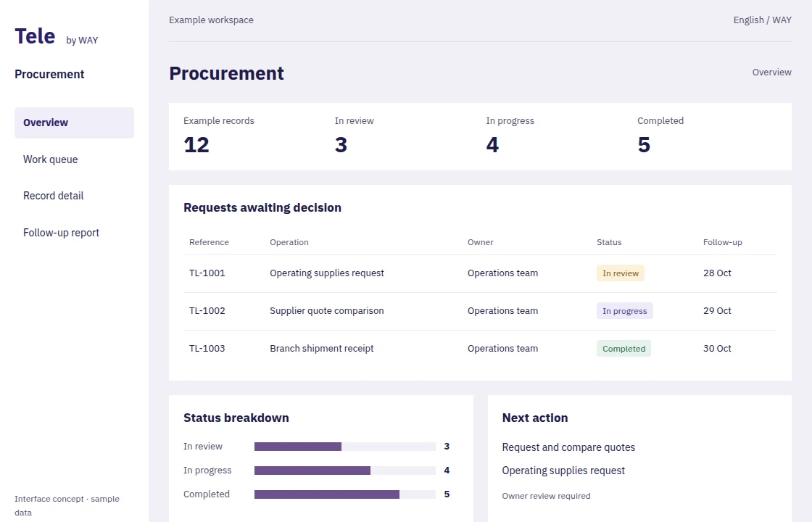Image resolution: width=812 pixels, height=522 pixels.
Task: Select Operating supplies request in table
Action: (x=327, y=273)
